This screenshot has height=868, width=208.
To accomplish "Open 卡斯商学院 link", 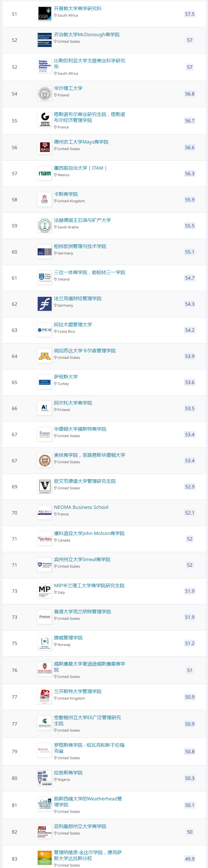I will 66,195.
